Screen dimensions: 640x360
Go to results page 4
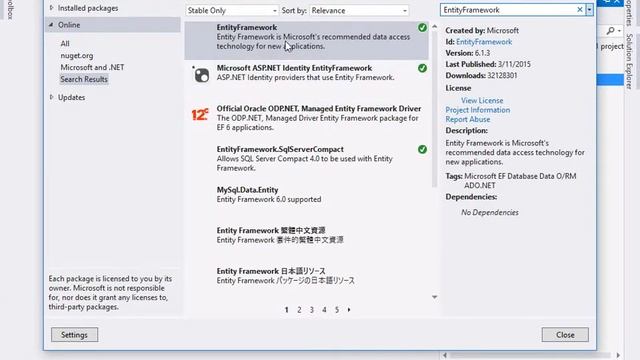[324, 310]
